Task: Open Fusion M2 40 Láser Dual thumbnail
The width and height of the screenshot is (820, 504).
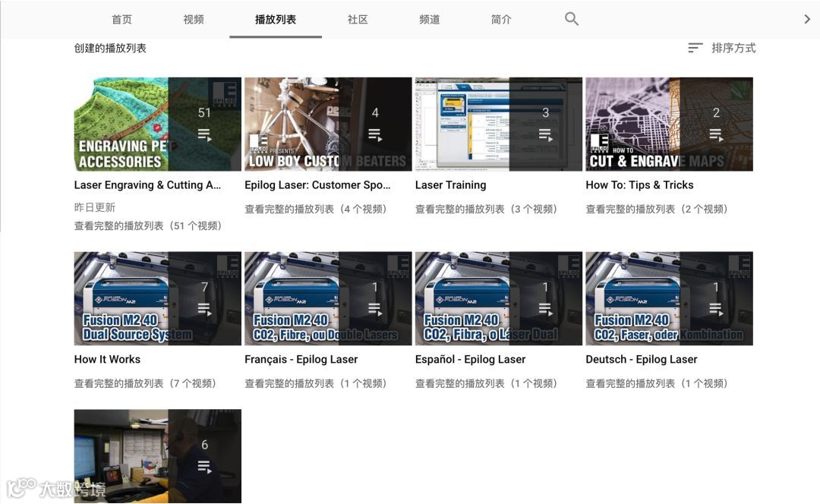Action: (498, 298)
